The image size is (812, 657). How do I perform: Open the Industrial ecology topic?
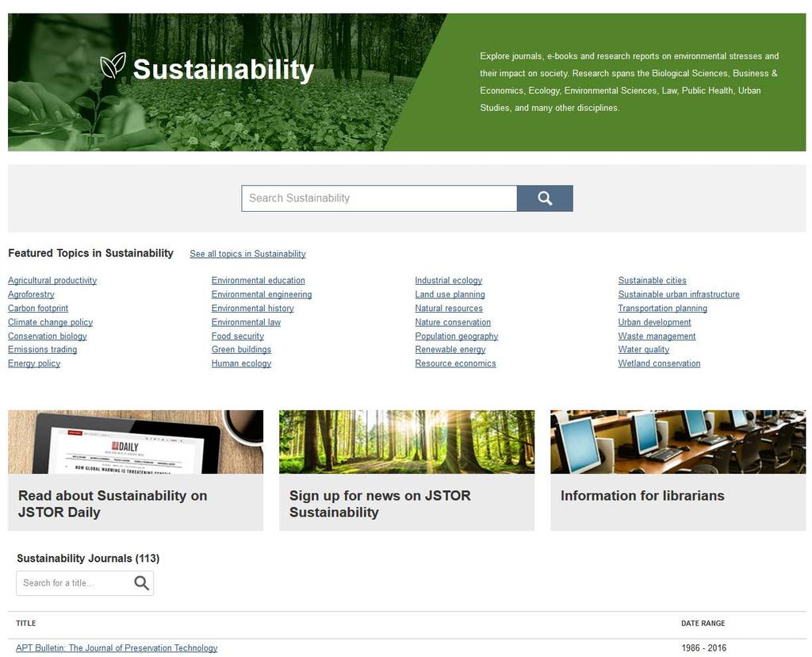coord(449,280)
